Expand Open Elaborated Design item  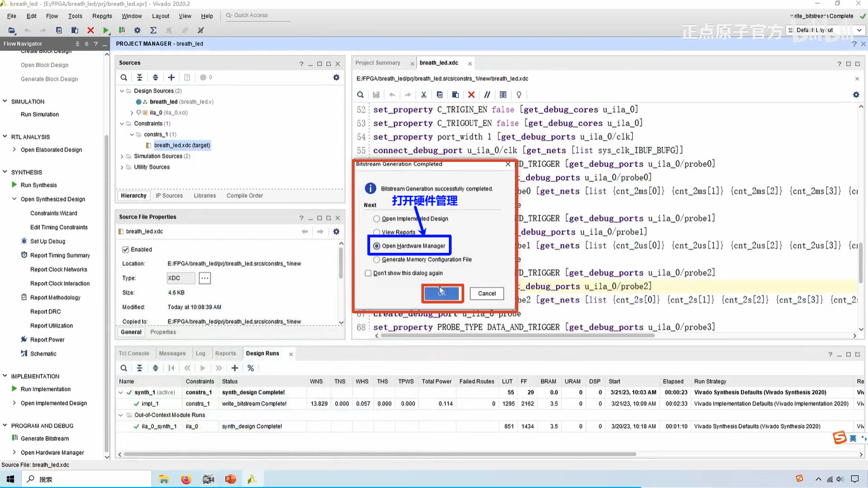point(14,149)
